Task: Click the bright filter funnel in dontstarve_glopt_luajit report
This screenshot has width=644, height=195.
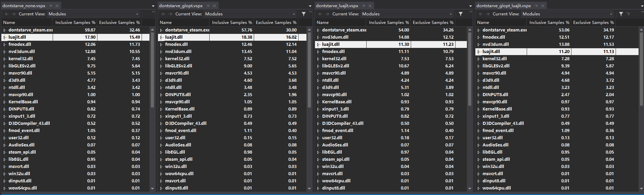Action: pos(621,14)
